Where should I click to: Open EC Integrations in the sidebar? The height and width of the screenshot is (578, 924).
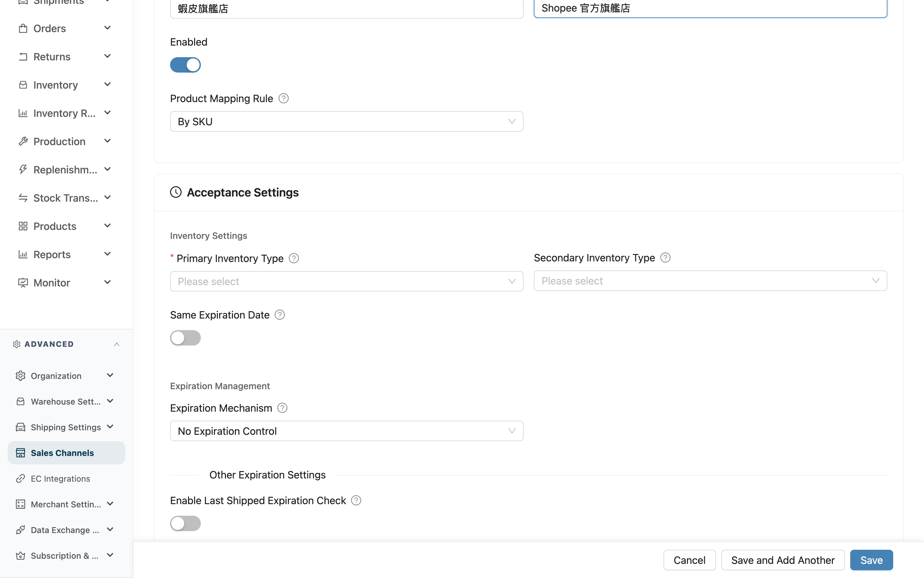(x=66, y=478)
